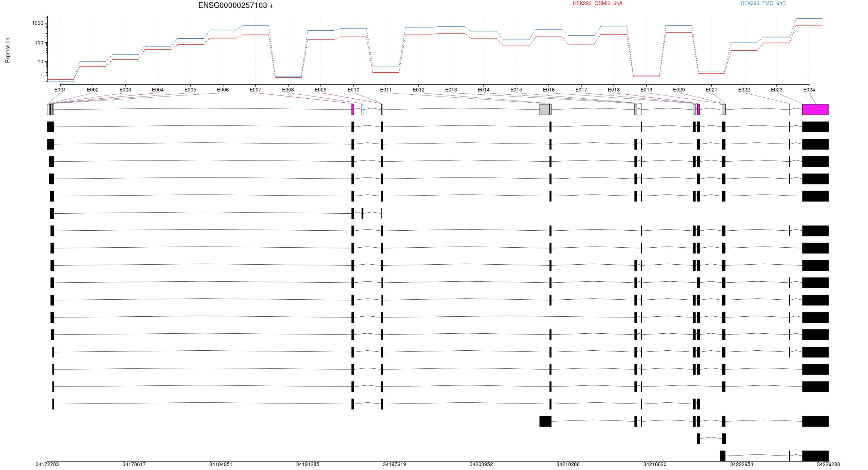Image resolution: width=868 pixels, height=470 pixels.
Task: Select exon label E006
Action: pyautogui.click(x=223, y=90)
